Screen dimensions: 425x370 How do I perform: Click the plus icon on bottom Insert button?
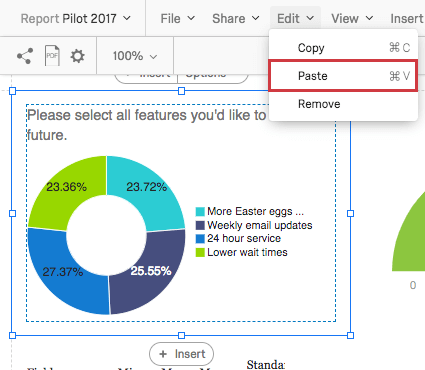click(x=163, y=354)
